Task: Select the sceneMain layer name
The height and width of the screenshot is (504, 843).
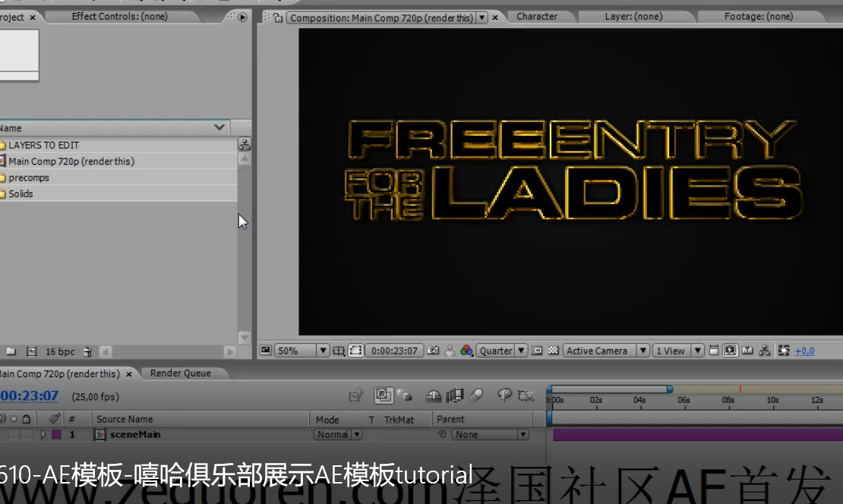Action: [x=135, y=435]
